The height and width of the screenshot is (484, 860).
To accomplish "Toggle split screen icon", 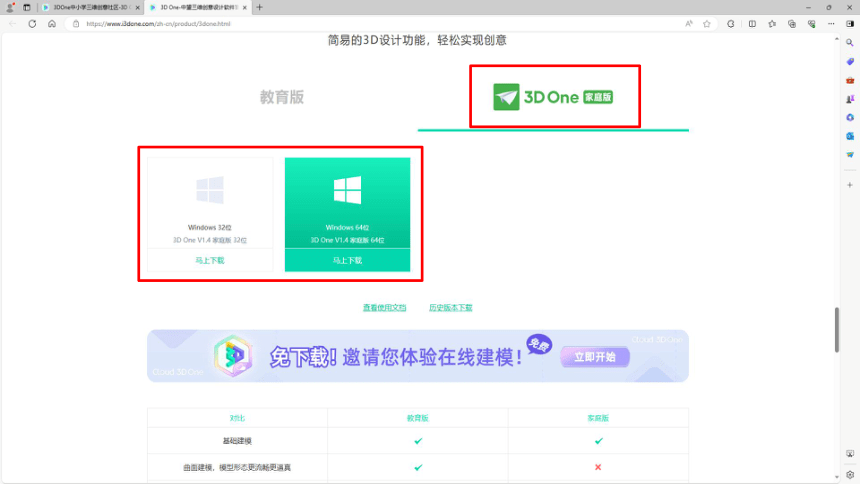I will pyautogui.click(x=752, y=24).
